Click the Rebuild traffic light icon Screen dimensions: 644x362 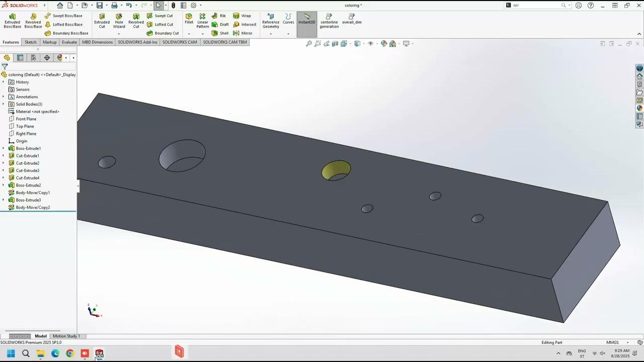point(173,6)
